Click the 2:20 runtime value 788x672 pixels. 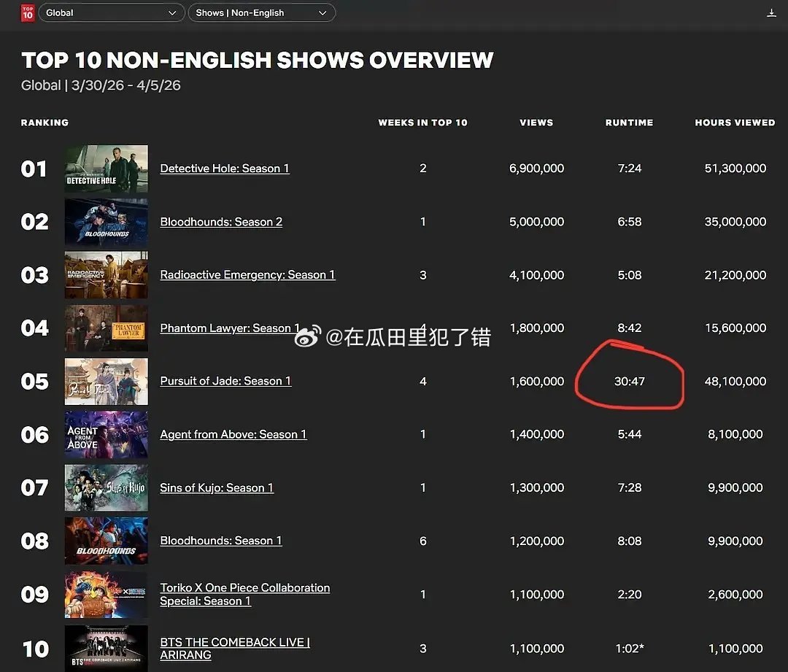click(629, 595)
